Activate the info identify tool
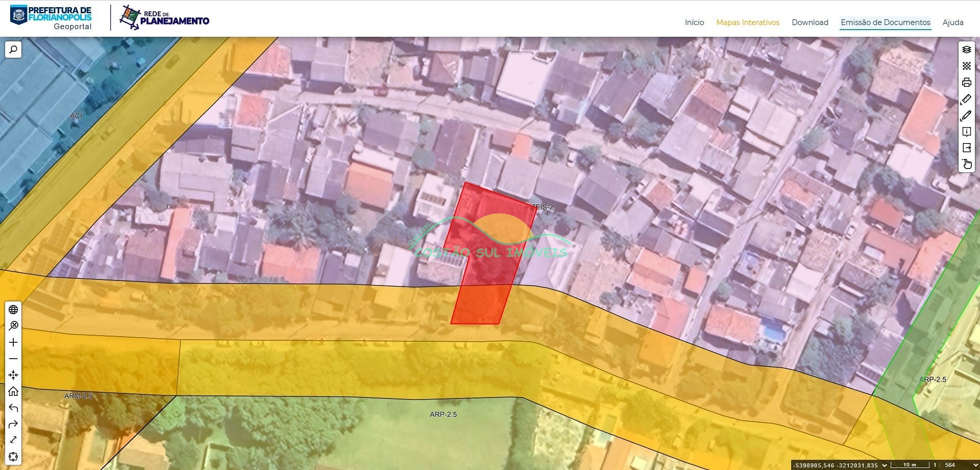 pos(966,132)
